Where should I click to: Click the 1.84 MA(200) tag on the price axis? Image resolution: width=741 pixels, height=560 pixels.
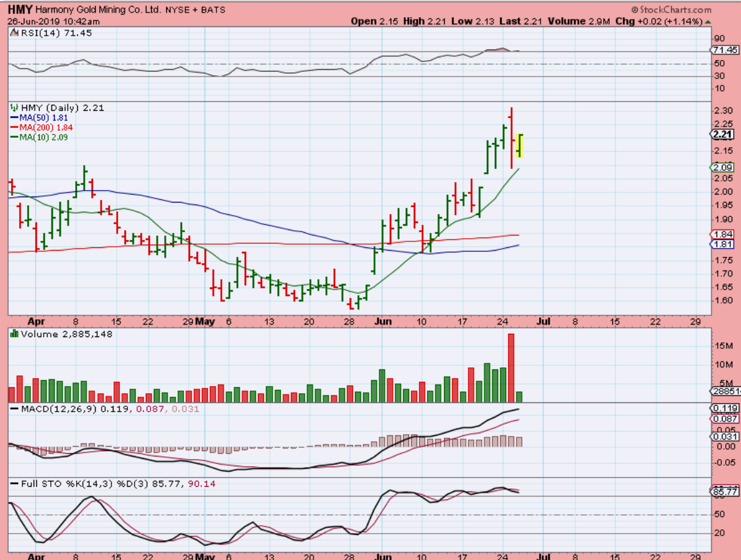(x=722, y=234)
